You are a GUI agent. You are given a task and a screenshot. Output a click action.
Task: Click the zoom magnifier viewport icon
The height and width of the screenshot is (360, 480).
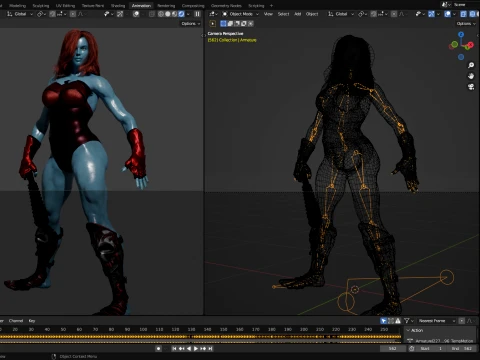coord(471,65)
